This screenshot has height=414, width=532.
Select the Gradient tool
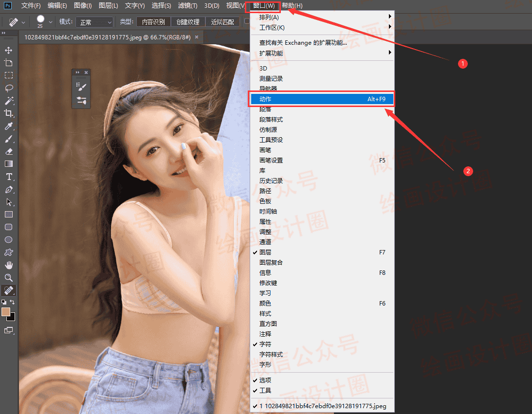(8, 164)
